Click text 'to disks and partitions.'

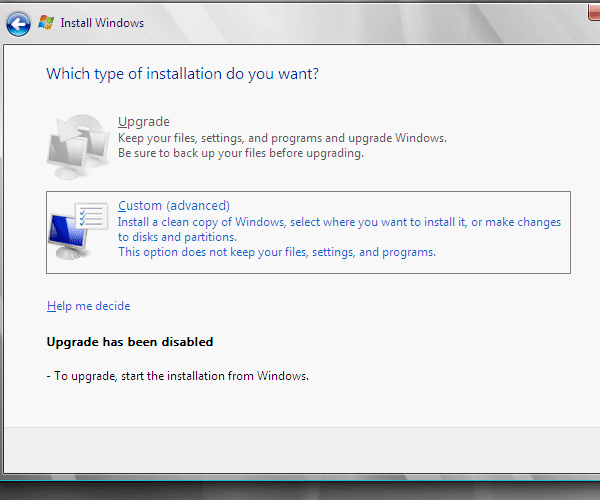[x=177, y=237]
